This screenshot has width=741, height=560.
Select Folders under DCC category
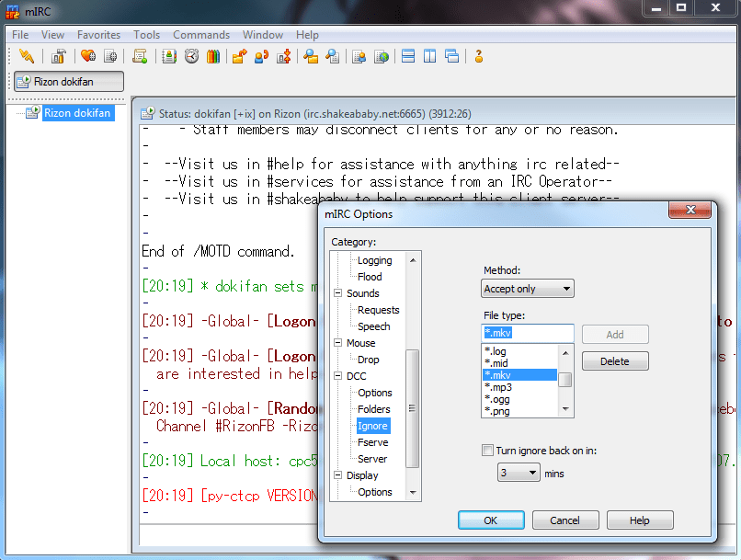[x=374, y=409]
